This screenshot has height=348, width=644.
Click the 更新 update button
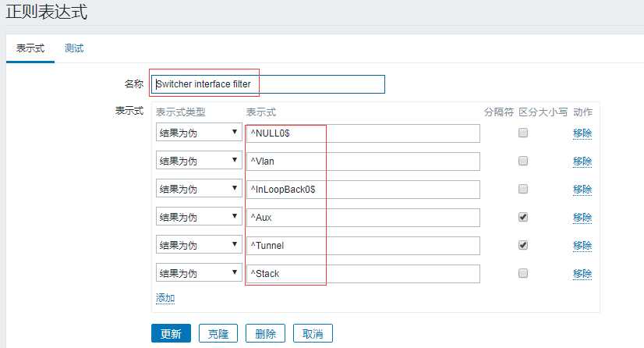pyautogui.click(x=171, y=333)
